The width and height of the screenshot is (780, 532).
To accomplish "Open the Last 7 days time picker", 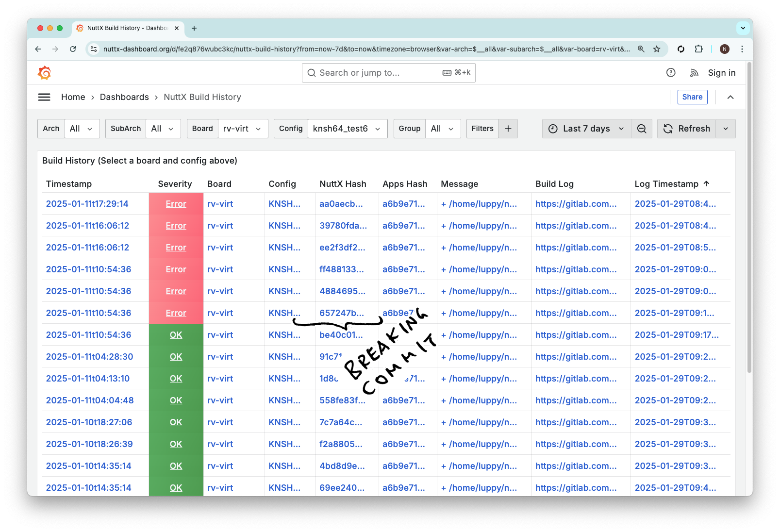I will pos(586,129).
